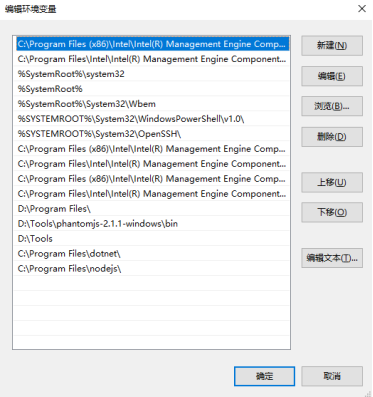Select the C:\Program Files\dotnet\ entry

point(152,254)
